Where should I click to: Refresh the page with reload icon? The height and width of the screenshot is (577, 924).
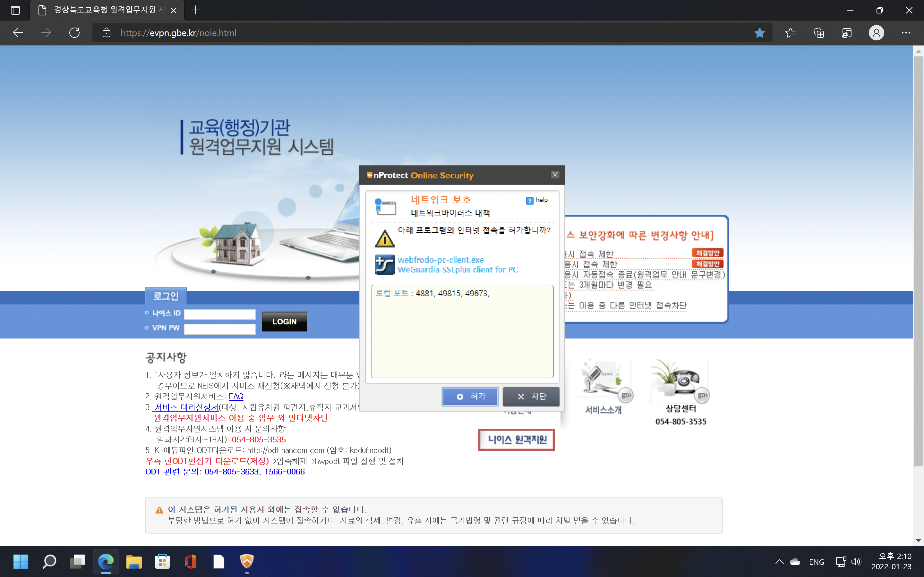(x=74, y=33)
